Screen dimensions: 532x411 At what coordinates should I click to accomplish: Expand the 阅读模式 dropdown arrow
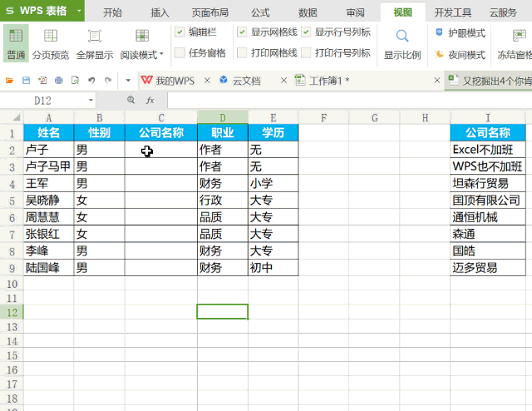[x=161, y=54]
